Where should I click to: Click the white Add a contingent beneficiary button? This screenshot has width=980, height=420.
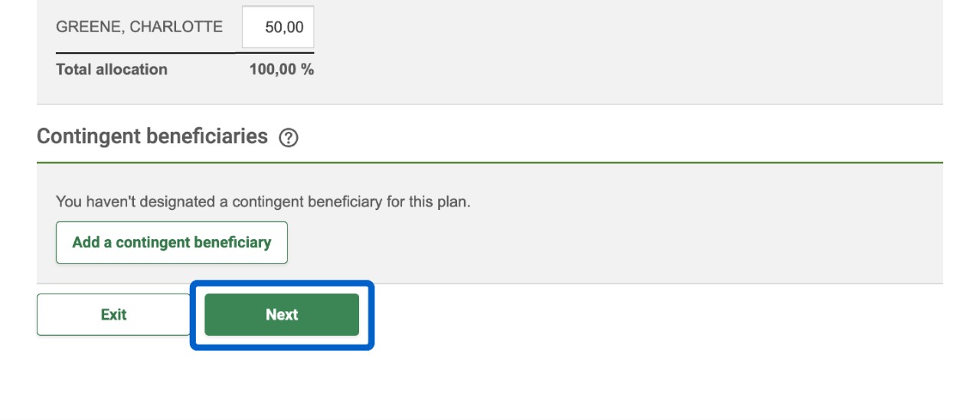[x=171, y=242]
